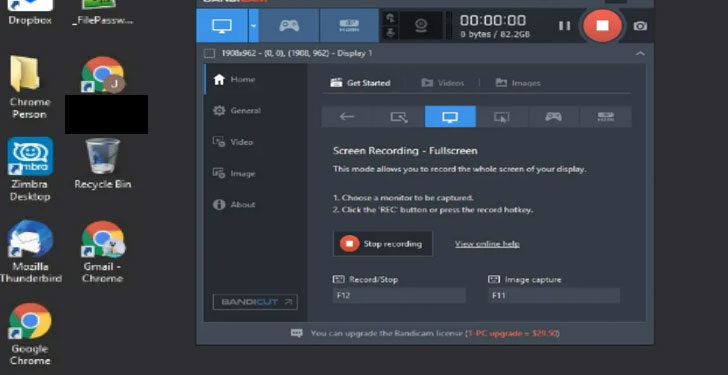The height and width of the screenshot is (375, 728).
Task: Open the Google Chrome desktop shortcut
Action: point(30,334)
